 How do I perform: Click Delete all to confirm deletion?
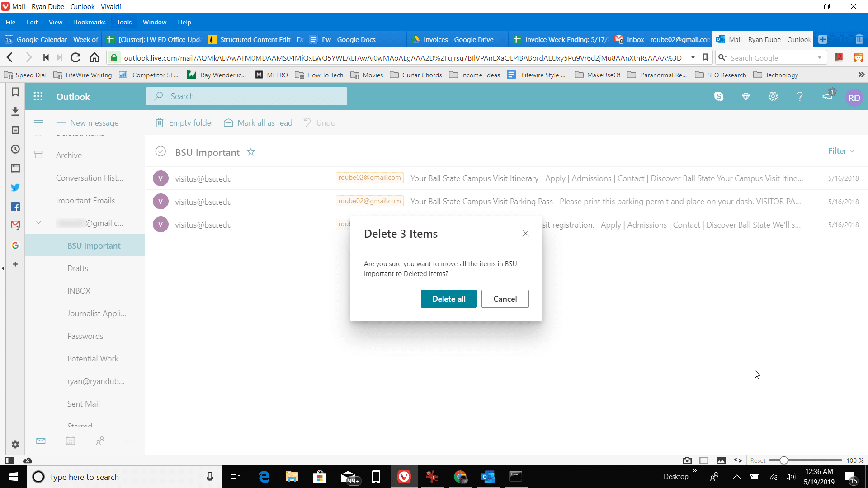pyautogui.click(x=449, y=299)
